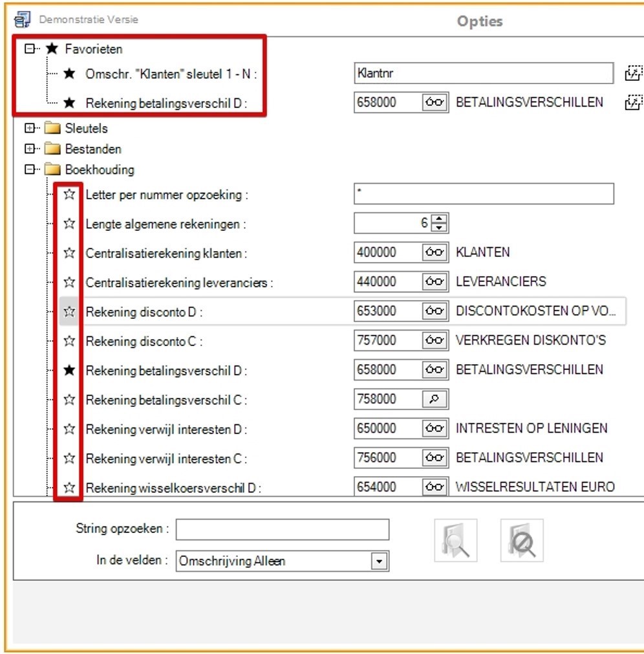Click glasses lookup icon beside 653000 account

435,311
